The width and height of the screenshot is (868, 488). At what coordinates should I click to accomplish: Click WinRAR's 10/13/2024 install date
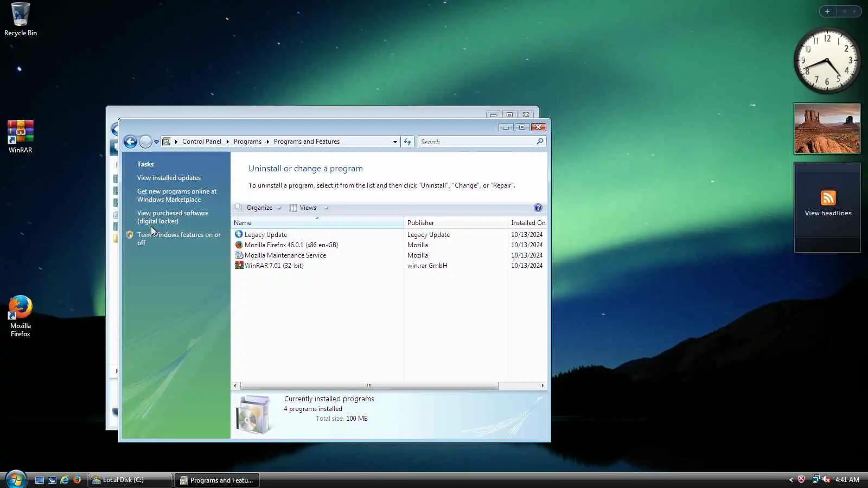pyautogui.click(x=527, y=266)
